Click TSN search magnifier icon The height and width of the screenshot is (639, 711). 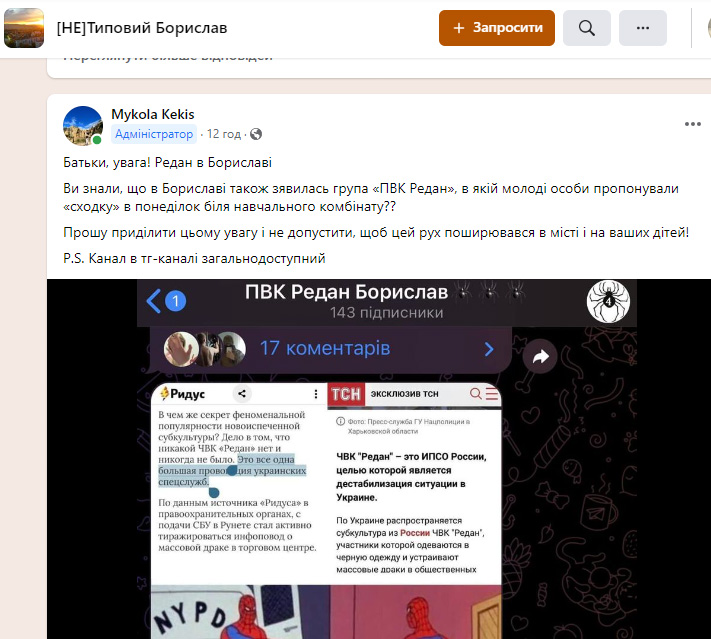click(476, 394)
